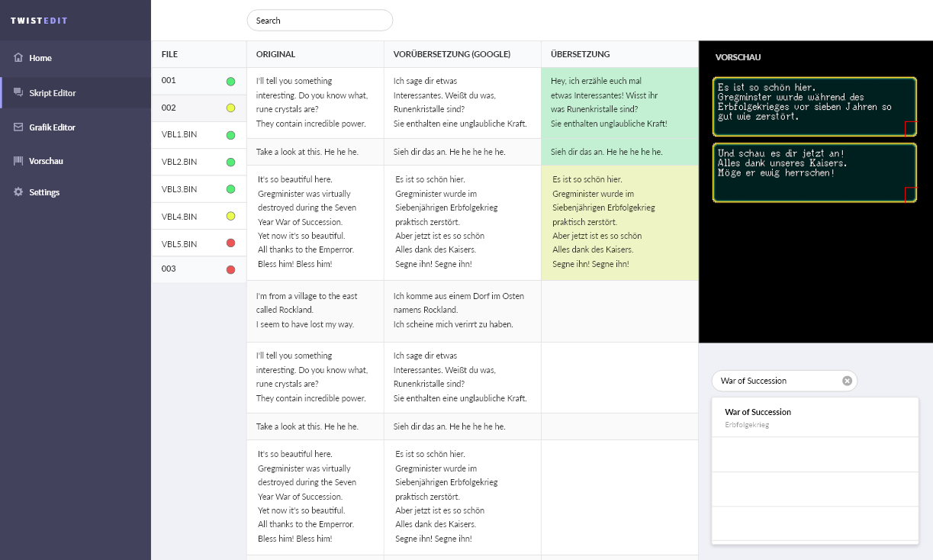Viewport: 933px width, 560px height.
Task: Click the Home icon in sidebar
Action: point(18,58)
